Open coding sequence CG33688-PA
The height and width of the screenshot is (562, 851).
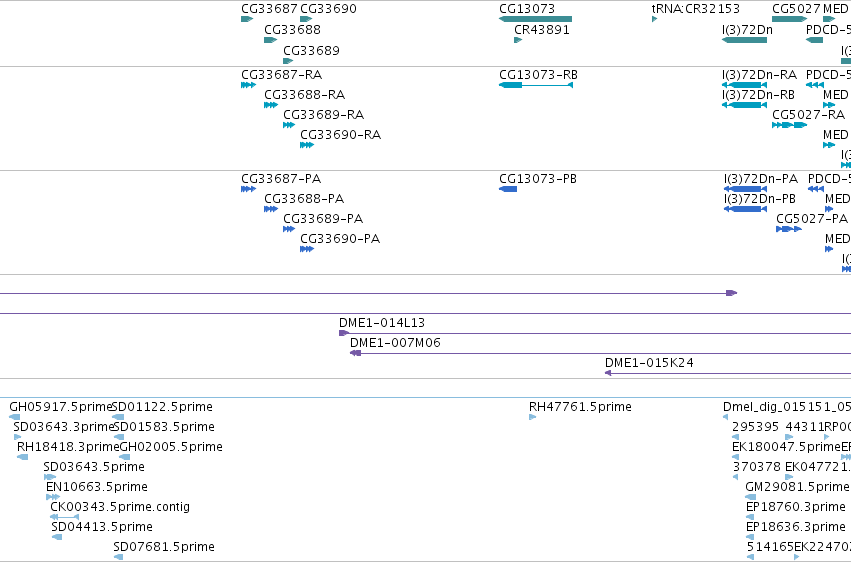[271, 209]
